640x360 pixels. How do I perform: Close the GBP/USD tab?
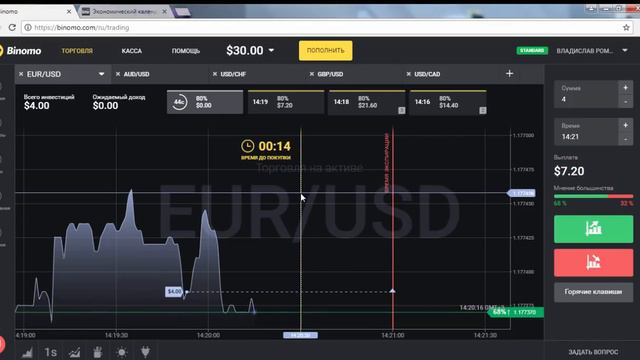pos(311,74)
